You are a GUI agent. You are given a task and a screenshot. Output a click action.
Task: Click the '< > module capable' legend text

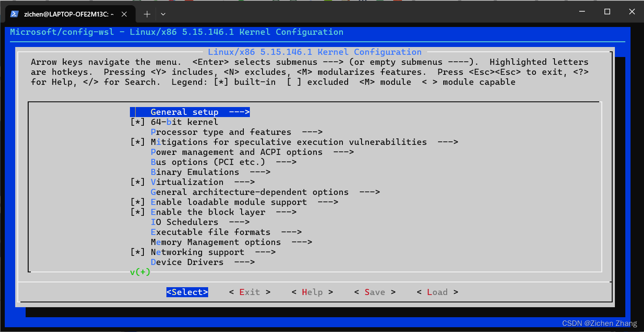pos(468,82)
